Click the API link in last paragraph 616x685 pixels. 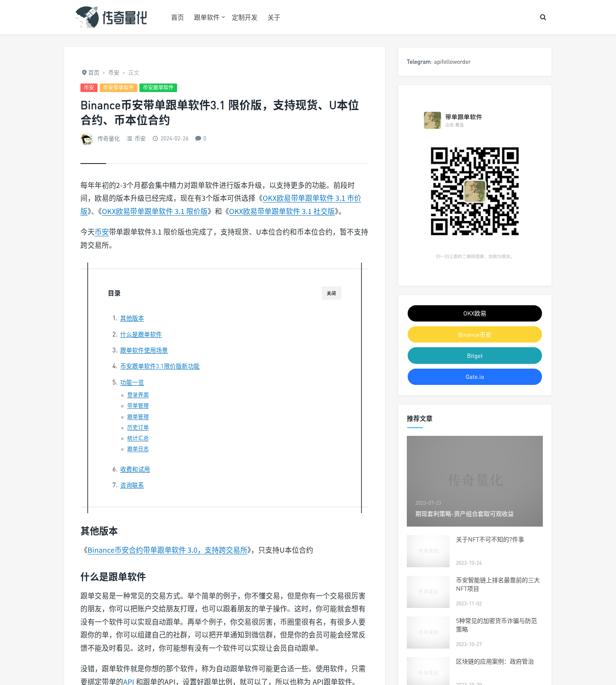pyautogui.click(x=129, y=682)
